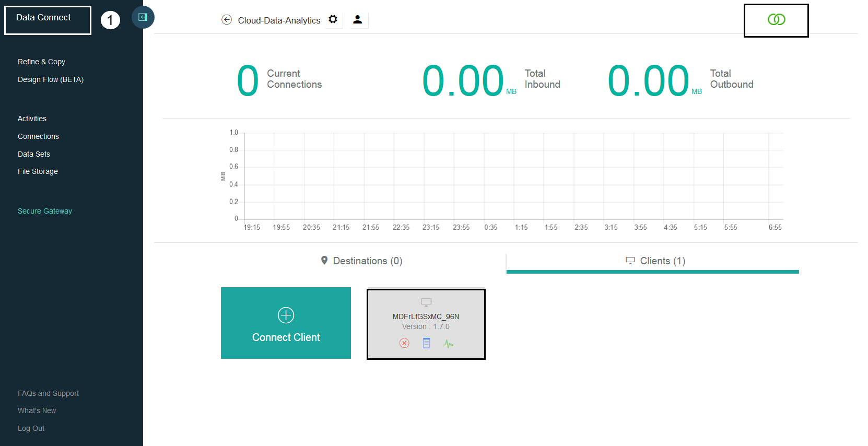
Task: Open FAQs and Support link
Action: click(48, 393)
